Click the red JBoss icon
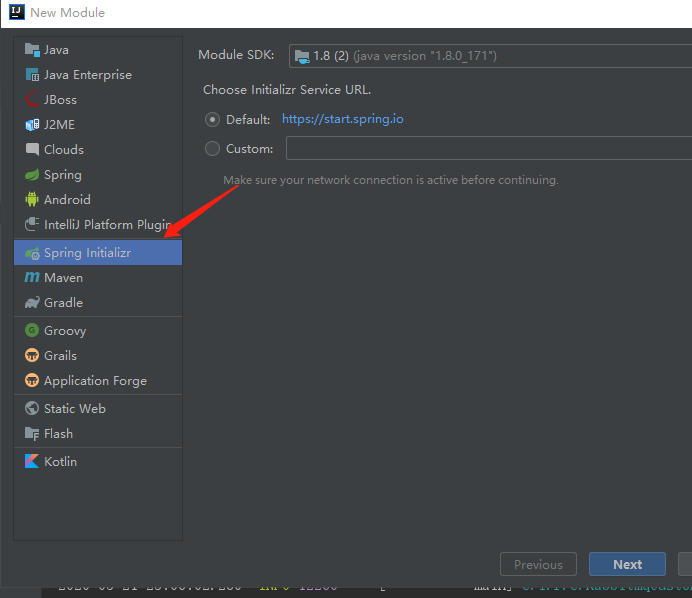The height and width of the screenshot is (598, 692). 32,100
